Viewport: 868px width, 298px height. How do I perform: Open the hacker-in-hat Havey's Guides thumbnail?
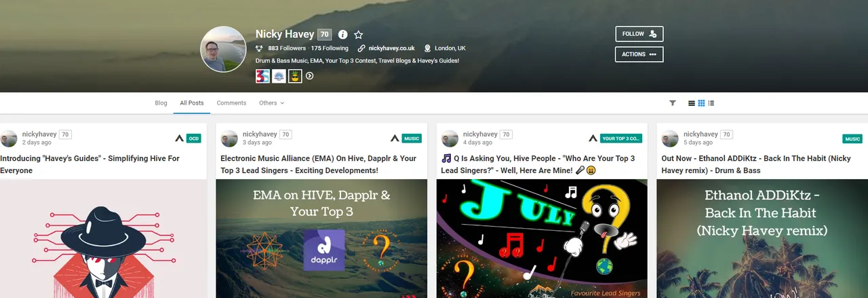pyautogui.click(x=103, y=238)
